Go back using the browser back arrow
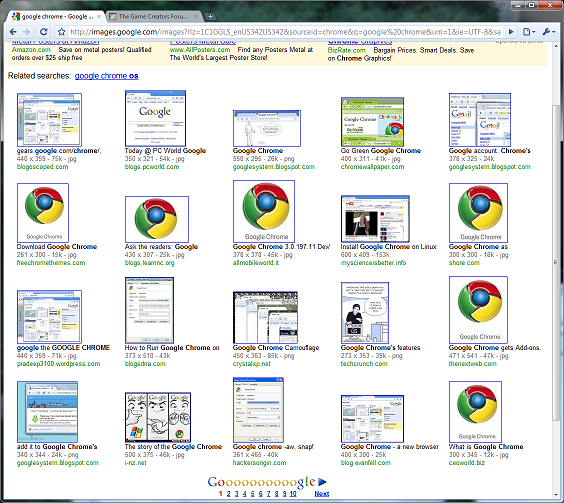 (13, 32)
